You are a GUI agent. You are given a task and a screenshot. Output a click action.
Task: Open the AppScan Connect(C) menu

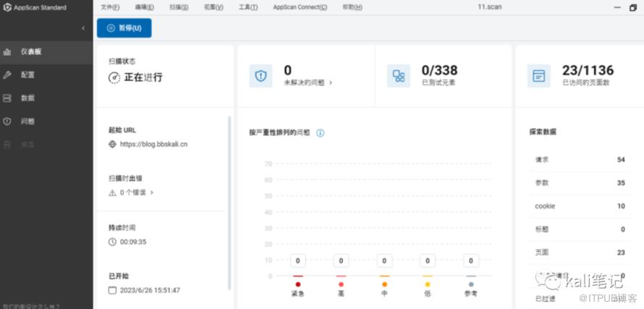300,7
